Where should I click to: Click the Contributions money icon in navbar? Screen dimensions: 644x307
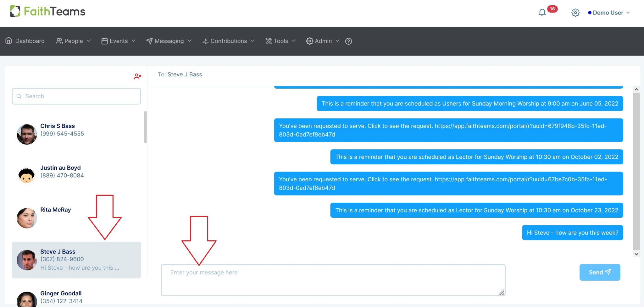205,41
